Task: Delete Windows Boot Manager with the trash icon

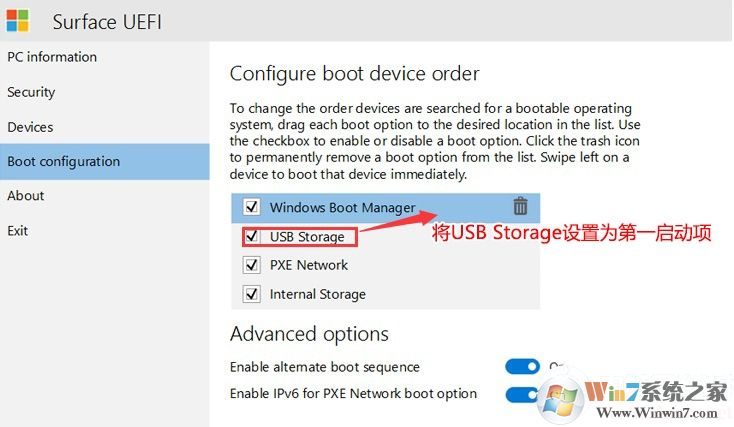Action: pyautogui.click(x=520, y=207)
